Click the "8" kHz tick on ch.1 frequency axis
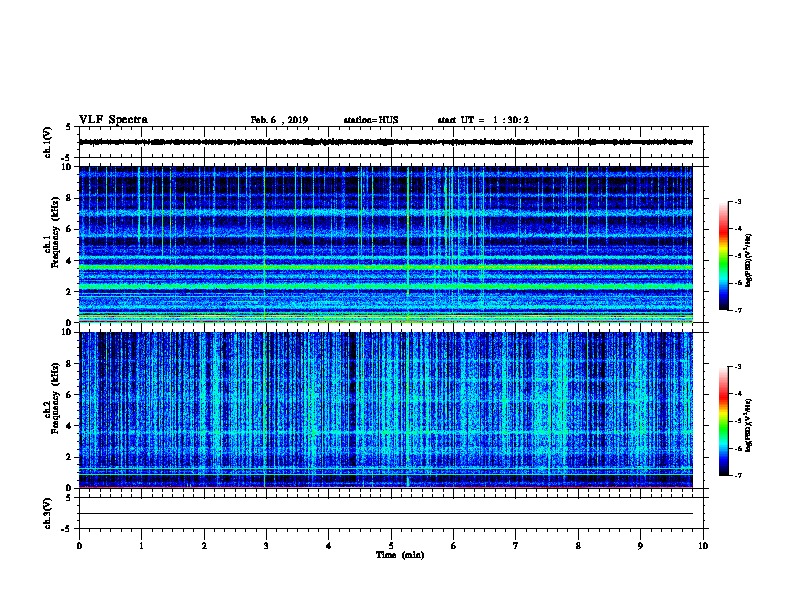The image size is (792, 612). pos(69,198)
